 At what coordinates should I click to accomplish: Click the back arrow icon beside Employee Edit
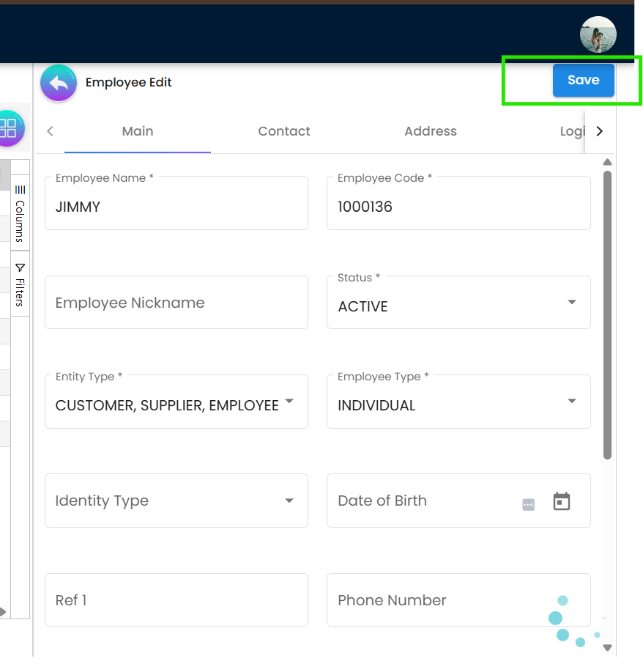click(59, 83)
